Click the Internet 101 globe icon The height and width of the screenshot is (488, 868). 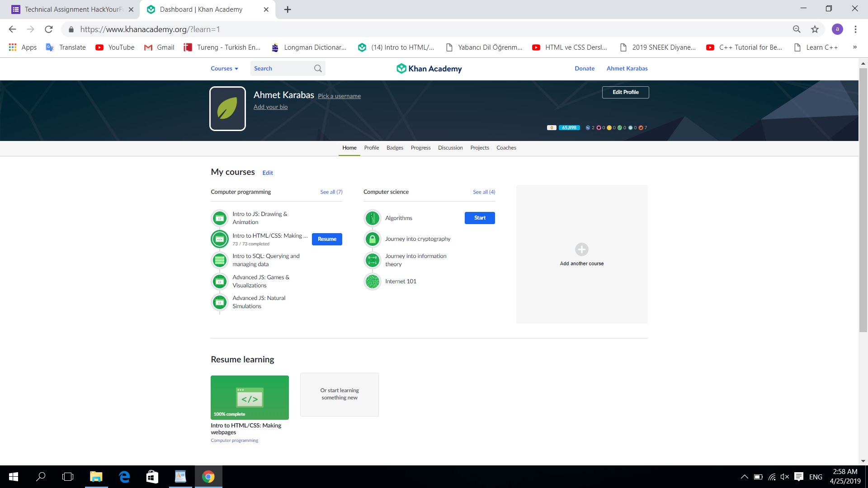(x=373, y=282)
